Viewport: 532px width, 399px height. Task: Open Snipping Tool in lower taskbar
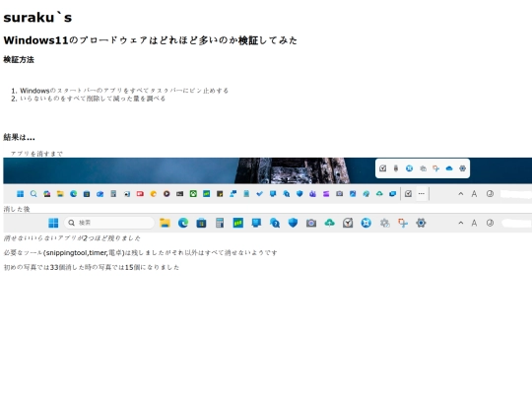(403, 223)
